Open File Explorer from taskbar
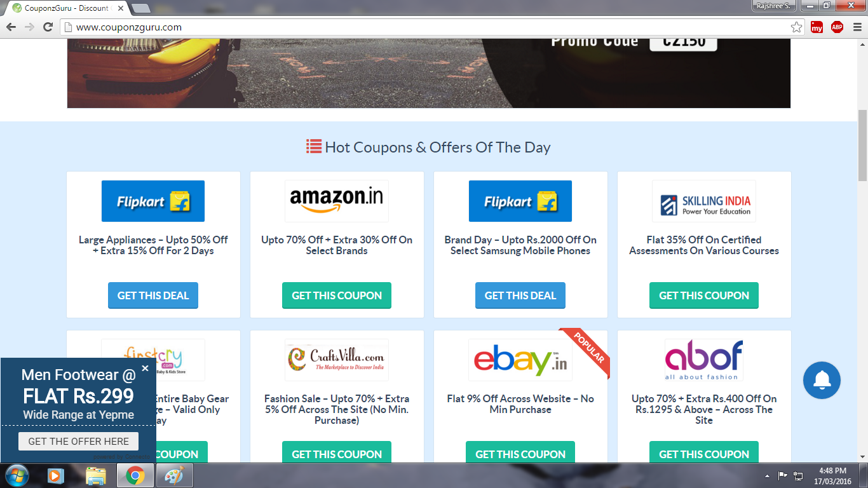 [x=95, y=476]
